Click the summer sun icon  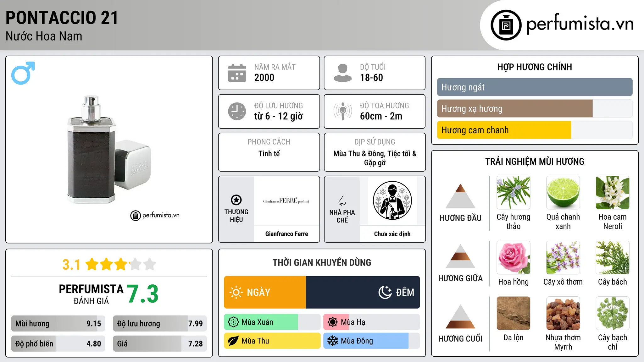(333, 322)
